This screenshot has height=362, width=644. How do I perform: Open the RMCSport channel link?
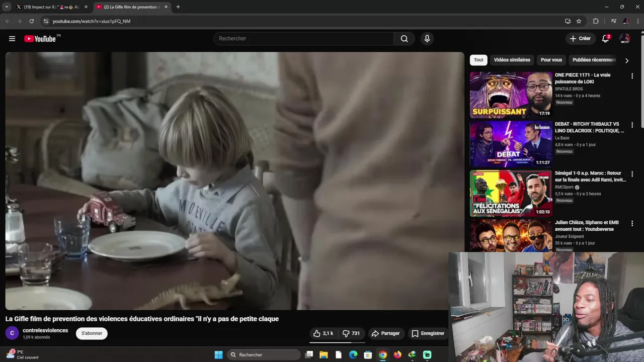coord(564,187)
